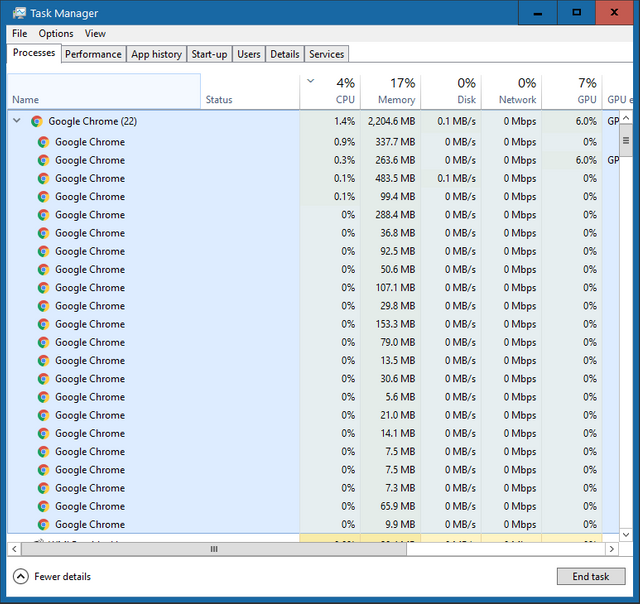This screenshot has width=640, height=604.
Task: Sort by the GPU column header
Action: pyautogui.click(x=572, y=92)
